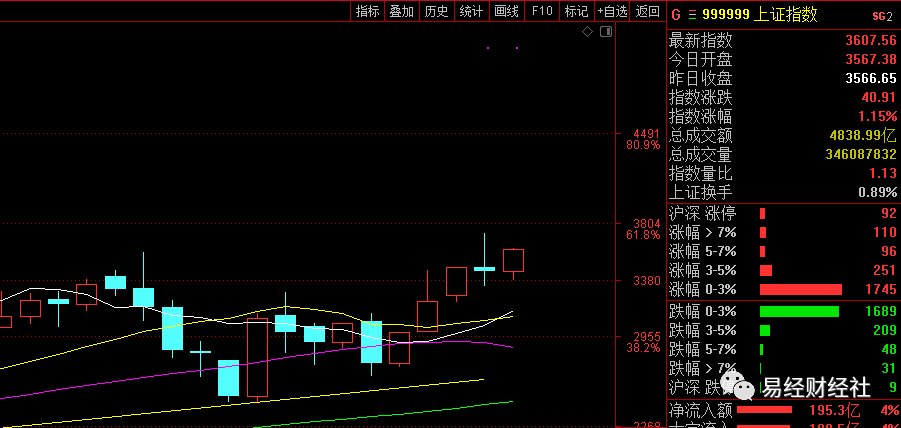This screenshot has width=901, height=428.
Task: Click the 涨幅 0-3% red bar
Action: tap(800, 289)
